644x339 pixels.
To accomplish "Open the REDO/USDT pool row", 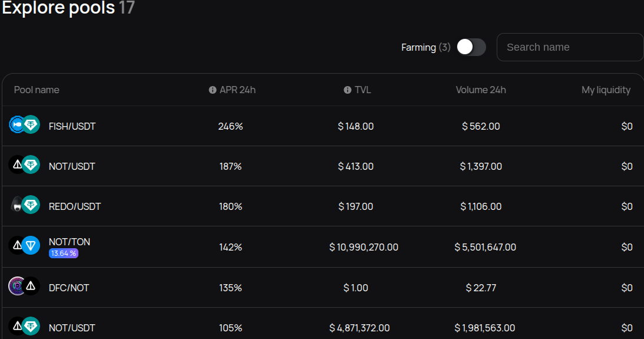I will (74, 206).
